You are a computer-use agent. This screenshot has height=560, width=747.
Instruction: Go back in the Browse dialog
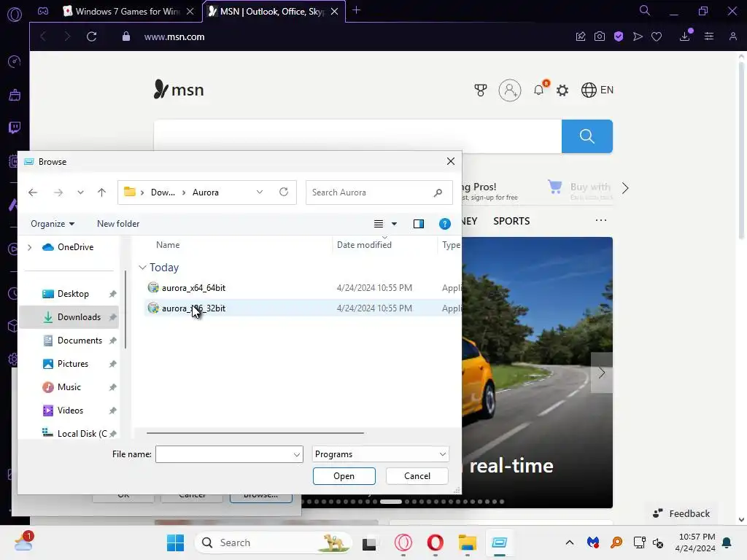[33, 192]
